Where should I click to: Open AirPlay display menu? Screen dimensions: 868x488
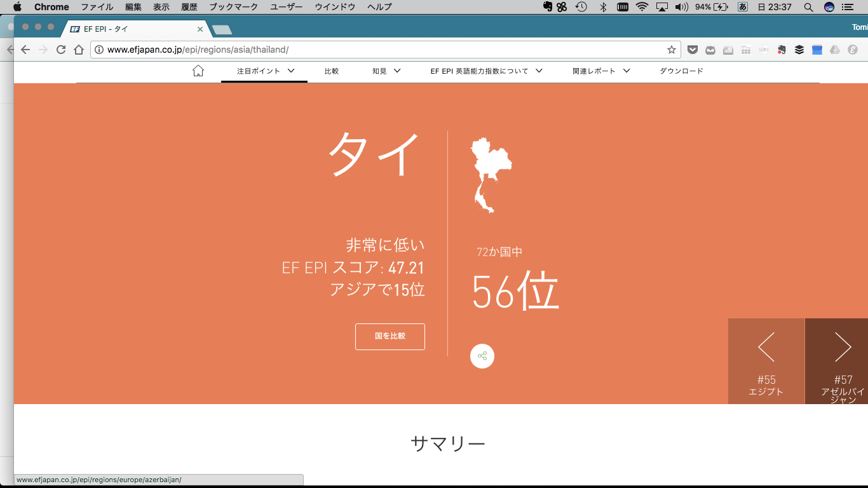pyautogui.click(x=662, y=7)
